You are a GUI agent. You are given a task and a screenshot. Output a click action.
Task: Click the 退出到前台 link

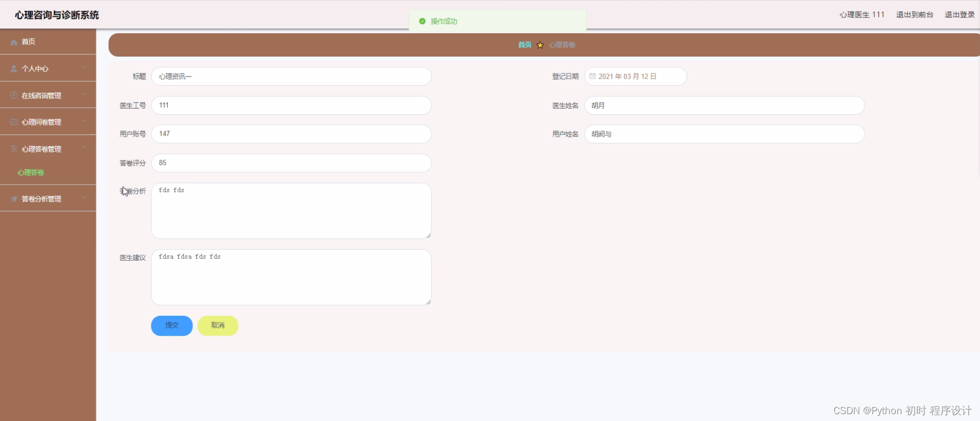(x=914, y=15)
